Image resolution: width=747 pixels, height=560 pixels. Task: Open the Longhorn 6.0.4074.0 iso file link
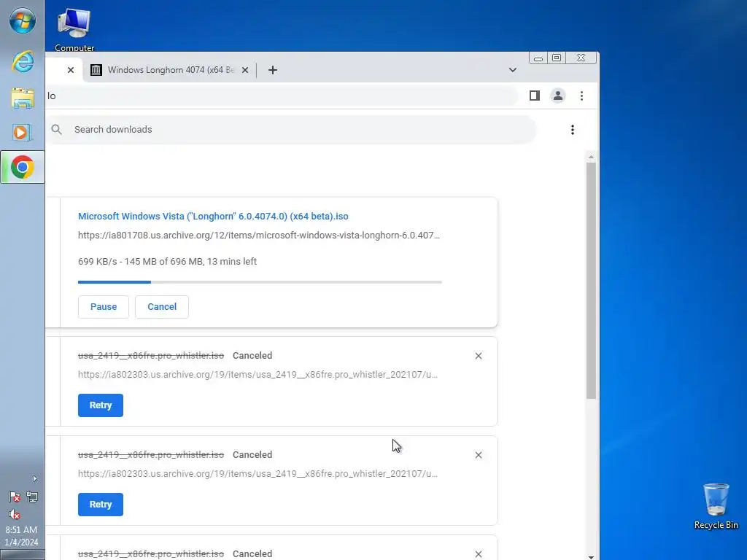point(213,216)
